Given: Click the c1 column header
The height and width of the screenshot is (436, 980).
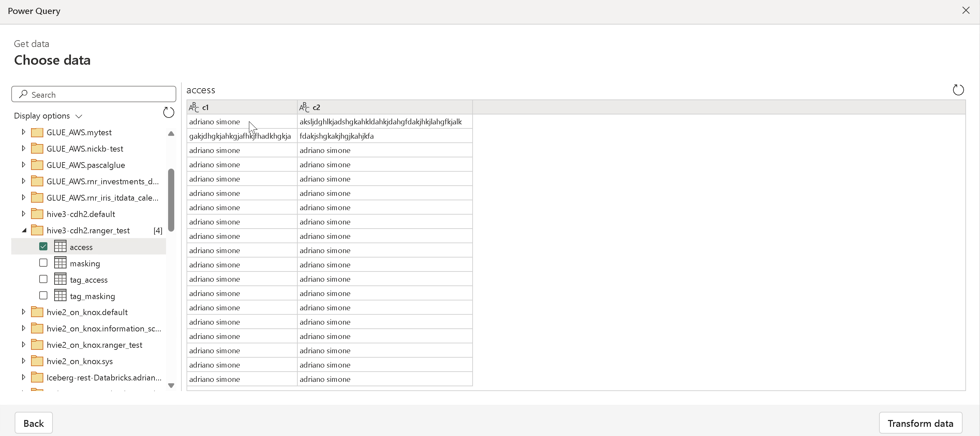Looking at the screenshot, I should (241, 107).
